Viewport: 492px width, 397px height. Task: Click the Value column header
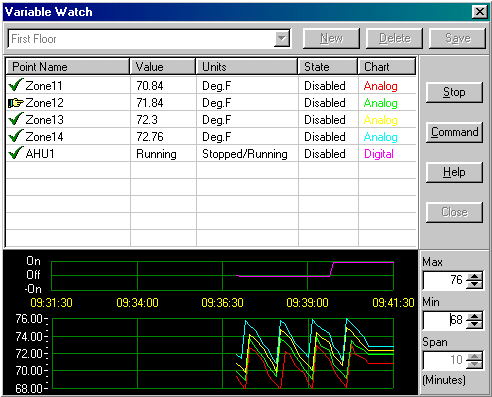point(163,67)
